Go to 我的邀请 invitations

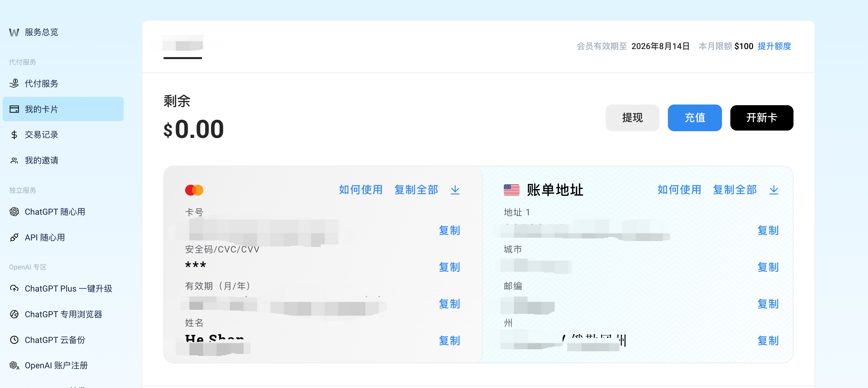pos(41,160)
